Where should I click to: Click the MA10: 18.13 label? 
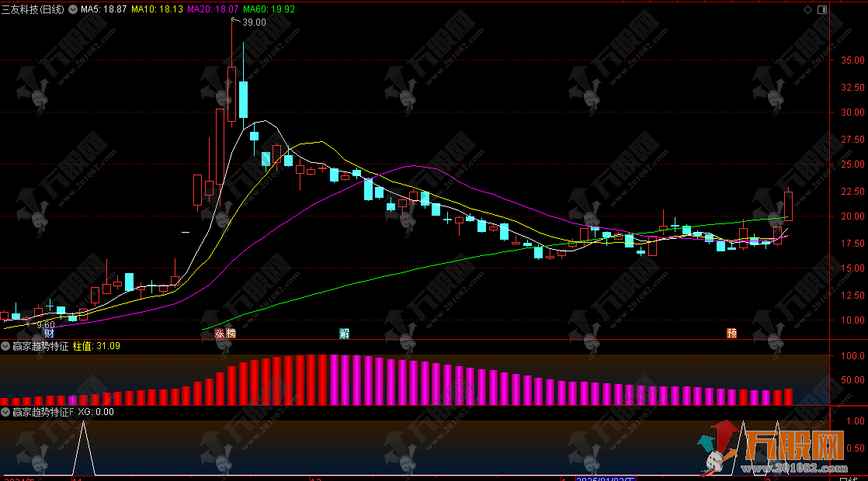[157, 9]
